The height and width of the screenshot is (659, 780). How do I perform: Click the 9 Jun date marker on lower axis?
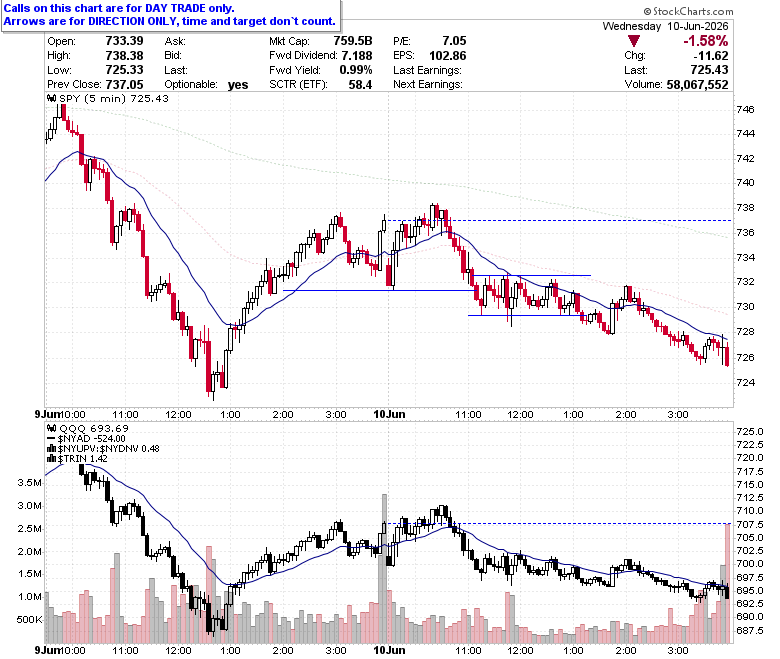(x=47, y=650)
